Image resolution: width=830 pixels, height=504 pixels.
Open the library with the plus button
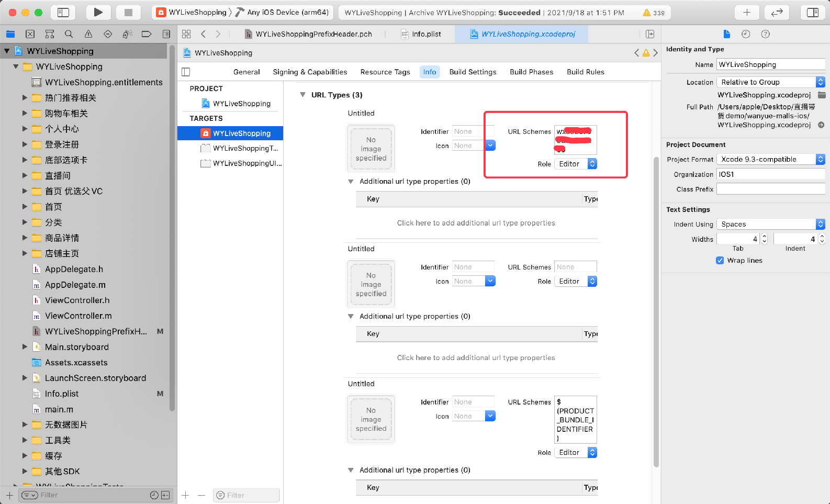[747, 12]
